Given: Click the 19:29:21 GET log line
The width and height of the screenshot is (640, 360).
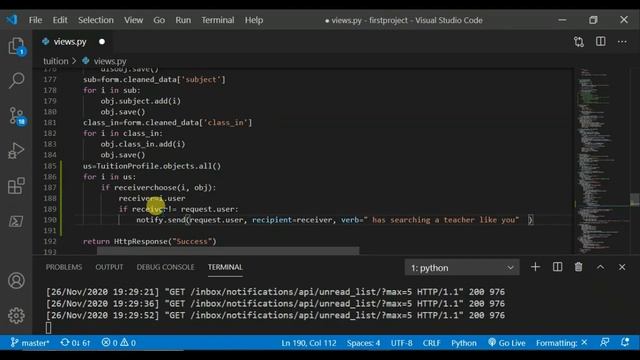Looking at the screenshot, I should click(275, 292).
